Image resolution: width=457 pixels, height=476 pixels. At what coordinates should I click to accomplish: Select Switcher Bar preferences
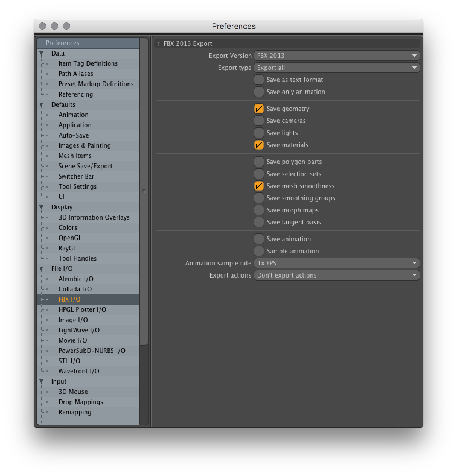point(88,176)
